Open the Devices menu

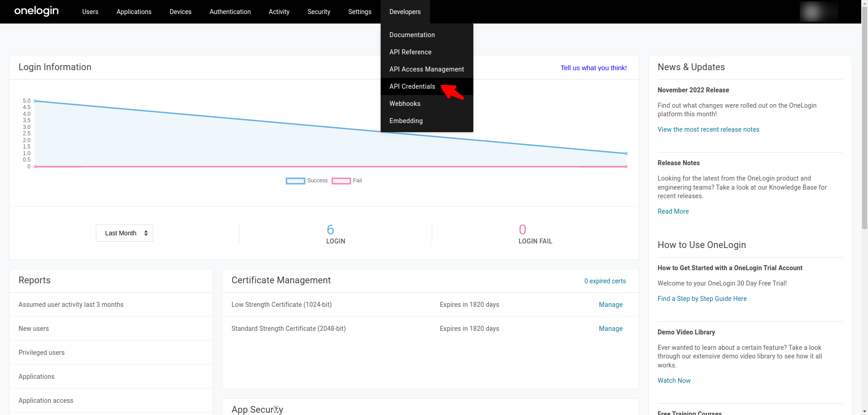(x=180, y=12)
